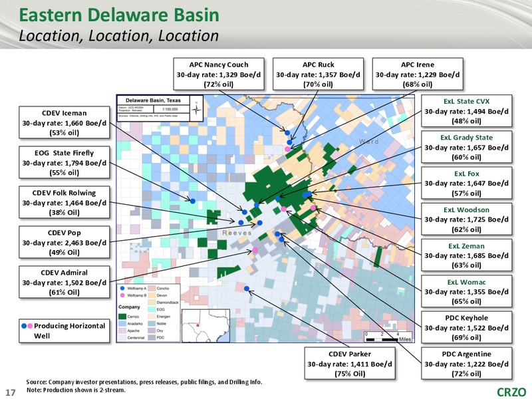Select the APC Nancy Couch callout box

[219, 74]
